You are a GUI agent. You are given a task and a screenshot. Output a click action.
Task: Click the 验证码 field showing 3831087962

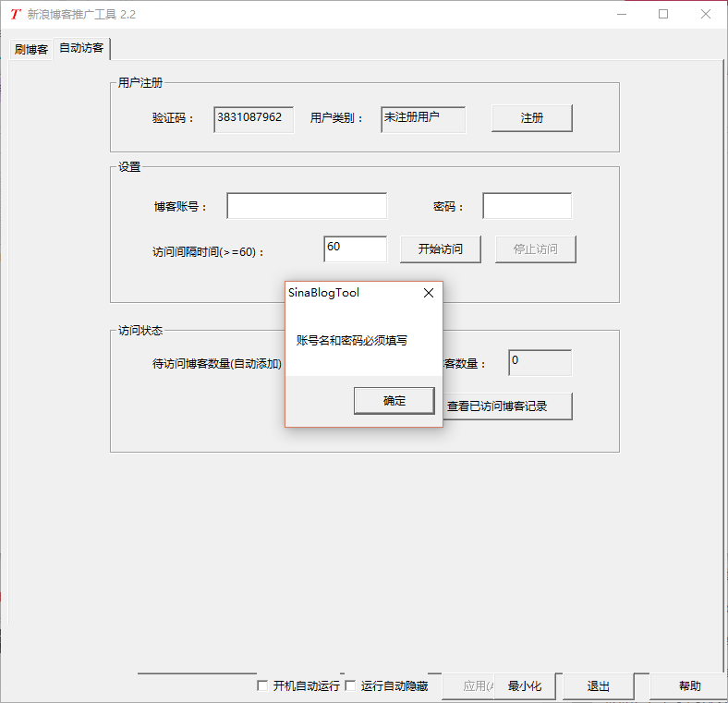[x=253, y=119]
